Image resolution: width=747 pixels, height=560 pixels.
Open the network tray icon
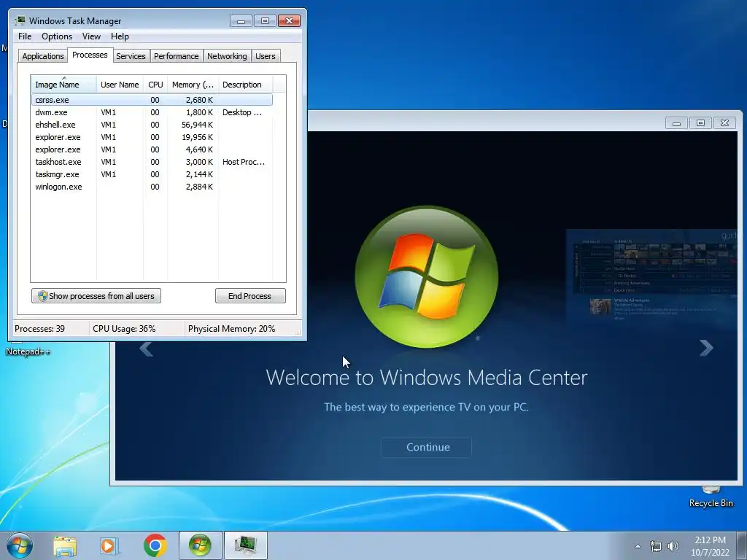[x=656, y=546]
